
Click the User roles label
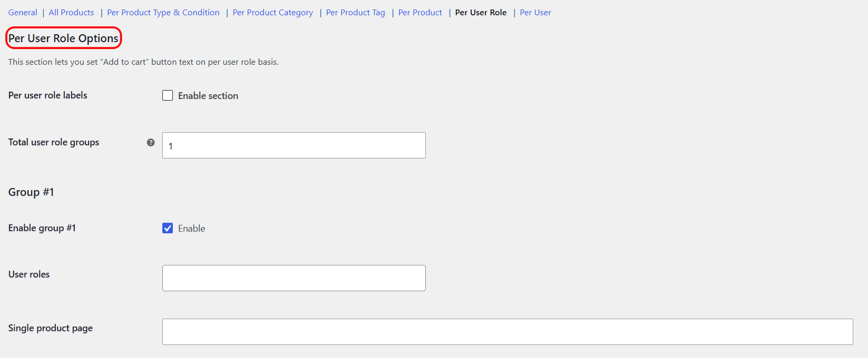[29, 274]
